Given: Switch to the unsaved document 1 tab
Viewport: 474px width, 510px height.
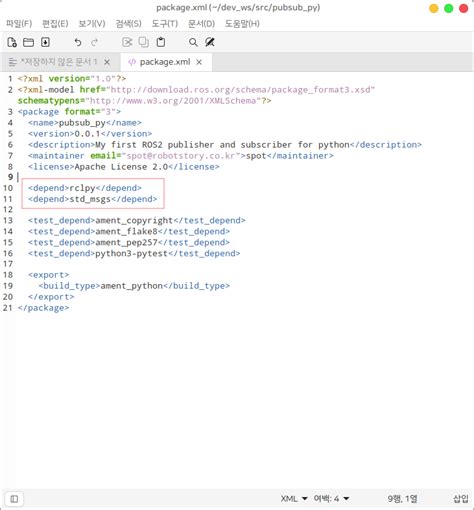Looking at the screenshot, I should click(x=59, y=62).
